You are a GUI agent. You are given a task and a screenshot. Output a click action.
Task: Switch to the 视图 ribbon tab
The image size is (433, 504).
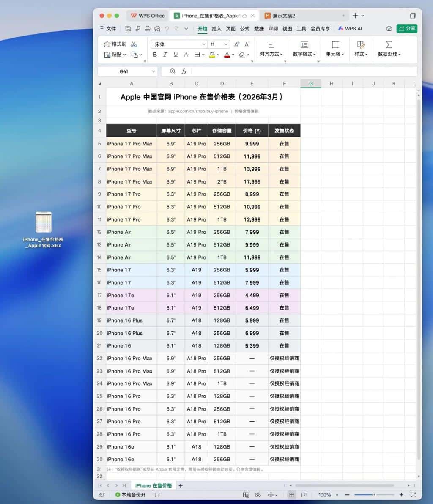(x=287, y=29)
